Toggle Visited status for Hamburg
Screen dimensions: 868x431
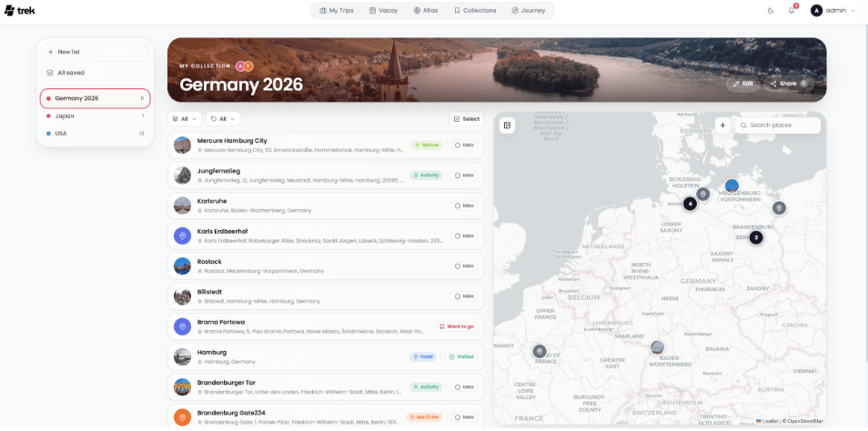pyautogui.click(x=461, y=356)
